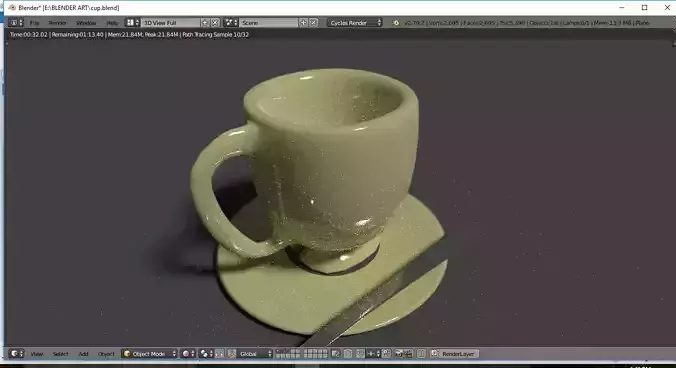Open the Info editor type selector
The width and height of the screenshot is (676, 368).
coord(16,23)
